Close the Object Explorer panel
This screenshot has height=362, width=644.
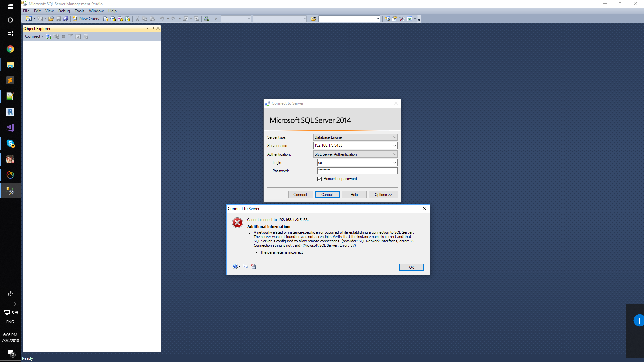coord(158,28)
